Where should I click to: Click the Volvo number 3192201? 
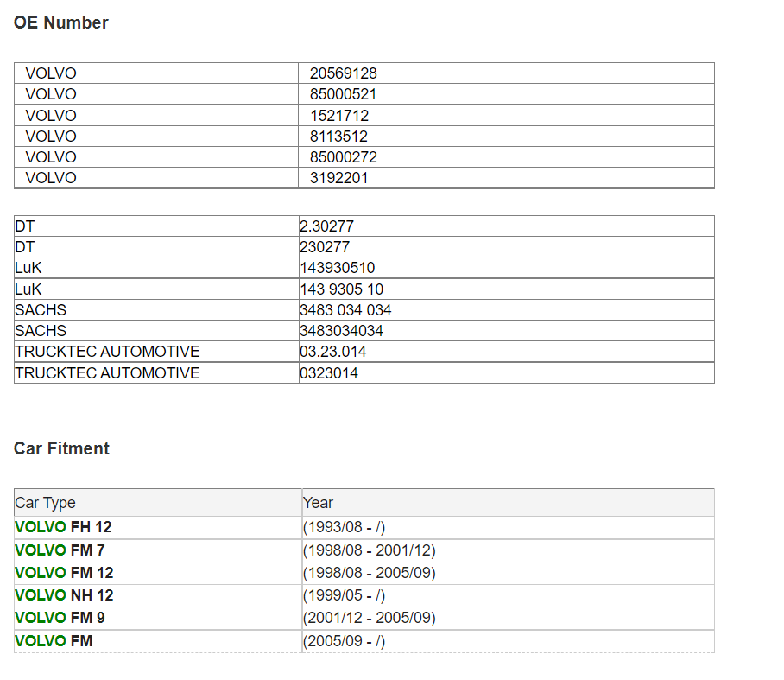coord(338,178)
